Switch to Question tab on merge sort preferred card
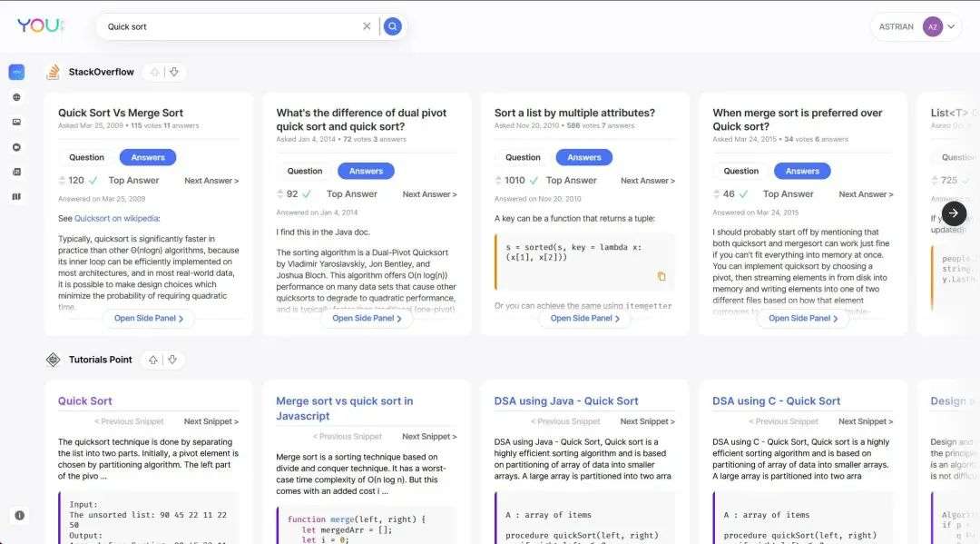The image size is (980, 544). (741, 172)
